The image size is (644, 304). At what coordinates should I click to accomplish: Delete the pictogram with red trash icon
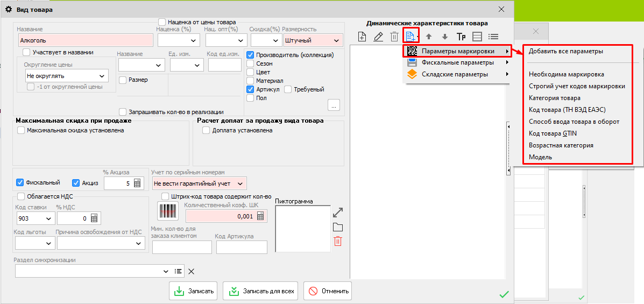[338, 241]
